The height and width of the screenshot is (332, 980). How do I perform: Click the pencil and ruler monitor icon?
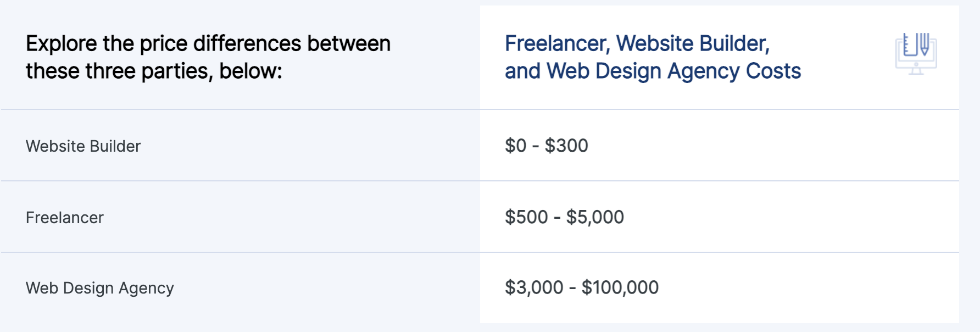[916, 54]
